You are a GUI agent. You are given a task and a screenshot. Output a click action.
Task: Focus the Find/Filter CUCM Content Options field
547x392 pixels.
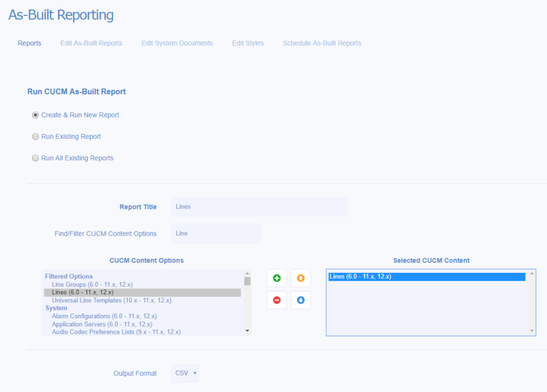pos(216,233)
